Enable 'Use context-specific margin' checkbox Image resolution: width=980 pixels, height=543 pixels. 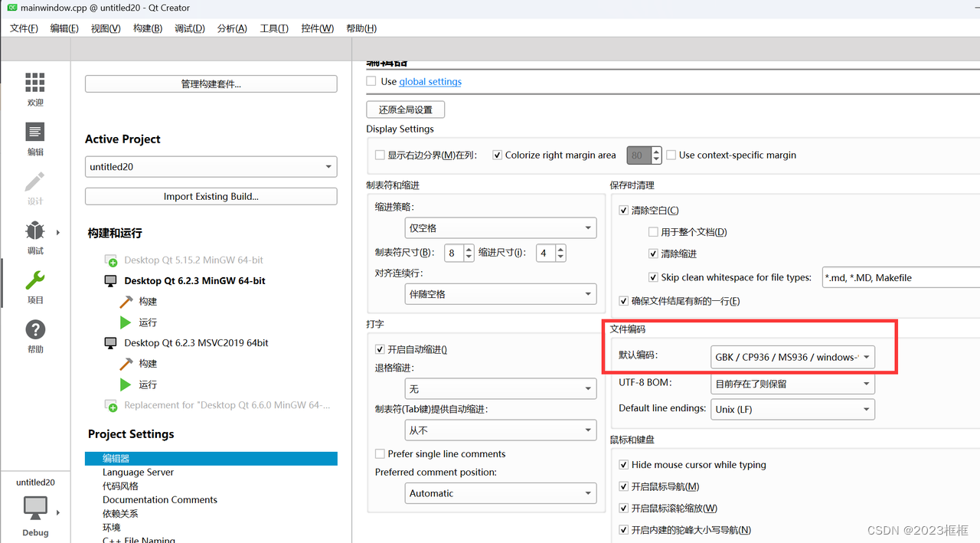pyautogui.click(x=671, y=155)
